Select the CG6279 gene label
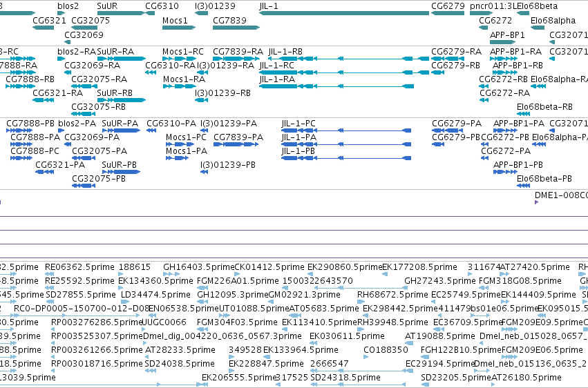Image resolution: width=588 pixels, height=388 pixels. tap(448, 6)
